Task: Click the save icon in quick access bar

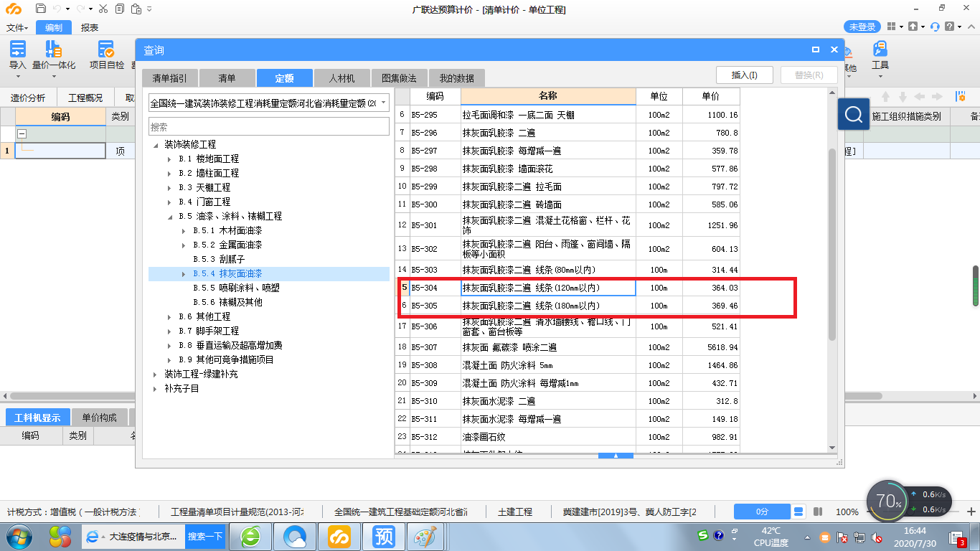Action: point(41,9)
